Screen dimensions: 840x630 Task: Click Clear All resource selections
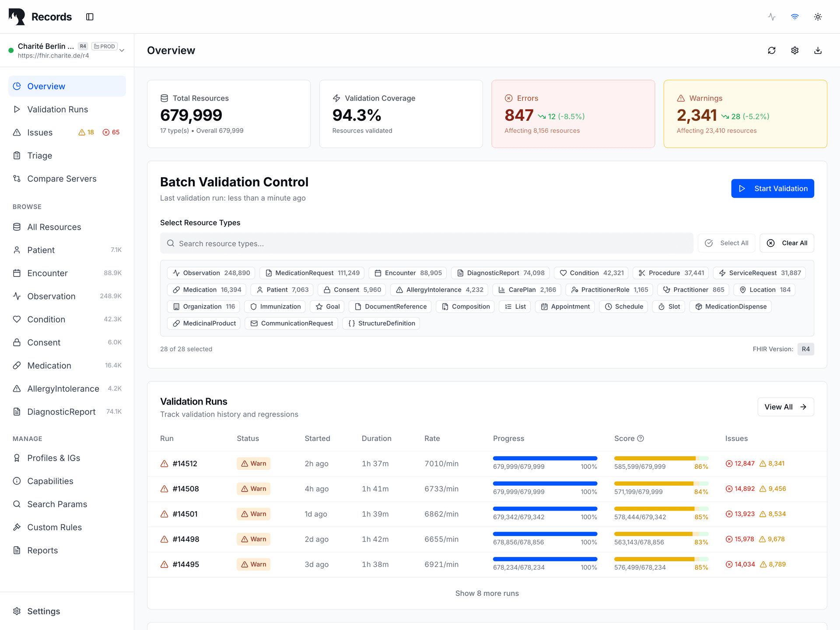[787, 243]
